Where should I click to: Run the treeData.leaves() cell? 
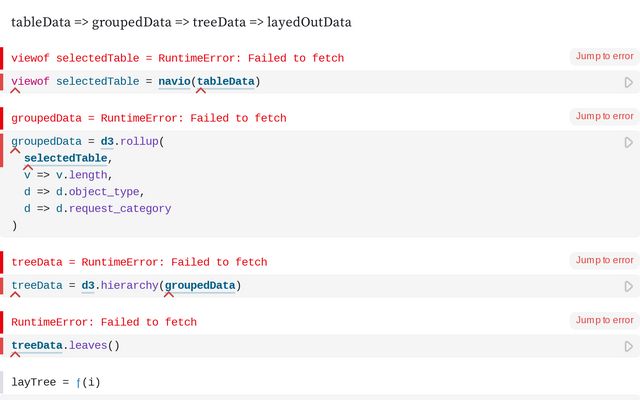coord(628,347)
